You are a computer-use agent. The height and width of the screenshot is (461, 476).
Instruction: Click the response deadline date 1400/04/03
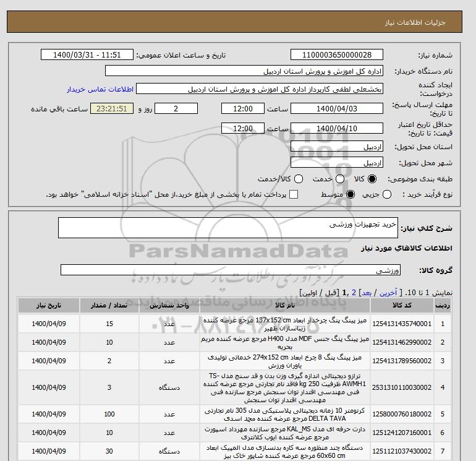click(x=337, y=108)
